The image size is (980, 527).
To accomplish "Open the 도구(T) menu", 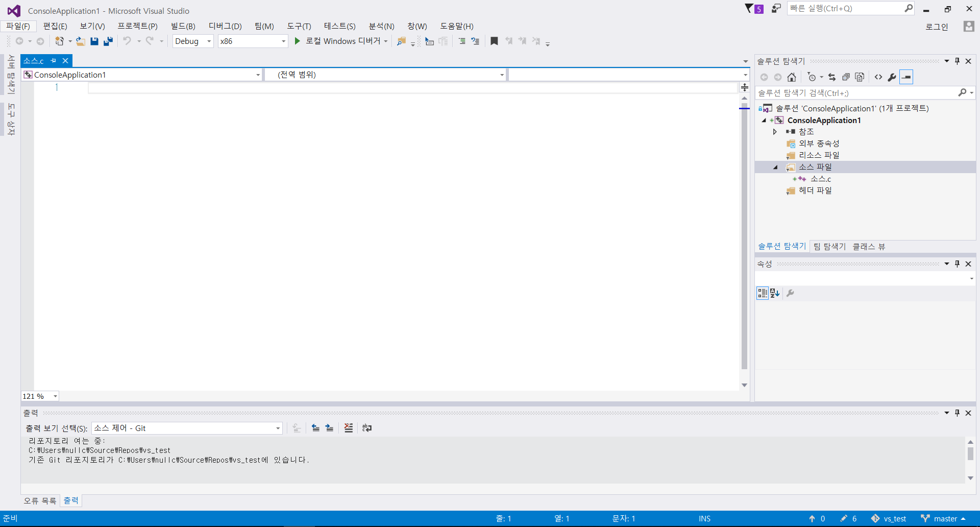I will [299, 26].
